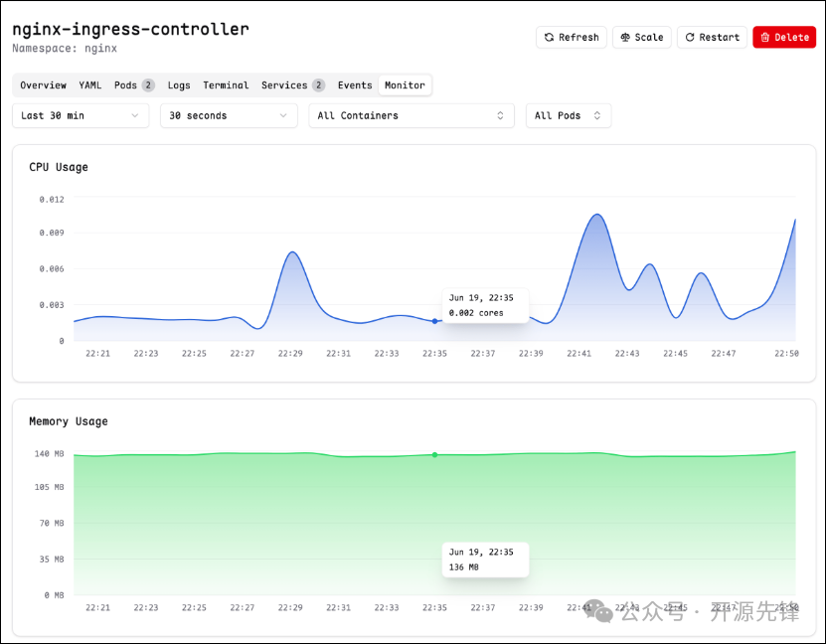
Task: Select the Events tab
Action: click(x=355, y=85)
